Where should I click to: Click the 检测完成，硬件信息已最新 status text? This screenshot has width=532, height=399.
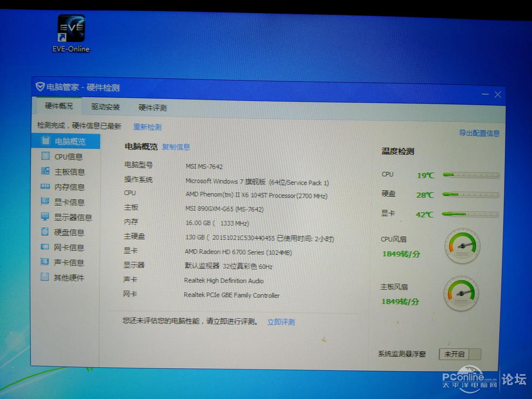click(79, 126)
